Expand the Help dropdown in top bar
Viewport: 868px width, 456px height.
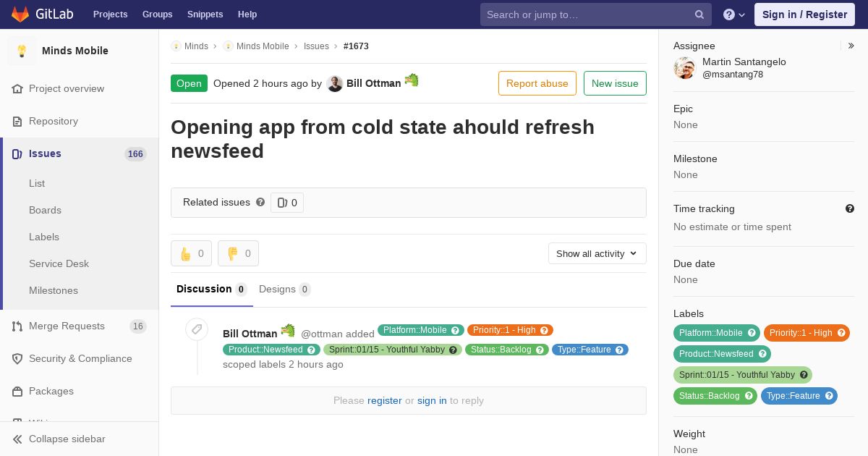pyautogui.click(x=734, y=14)
